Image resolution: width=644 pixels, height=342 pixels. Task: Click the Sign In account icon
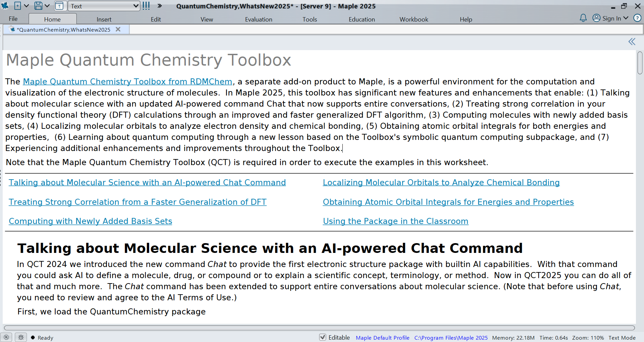click(x=596, y=18)
